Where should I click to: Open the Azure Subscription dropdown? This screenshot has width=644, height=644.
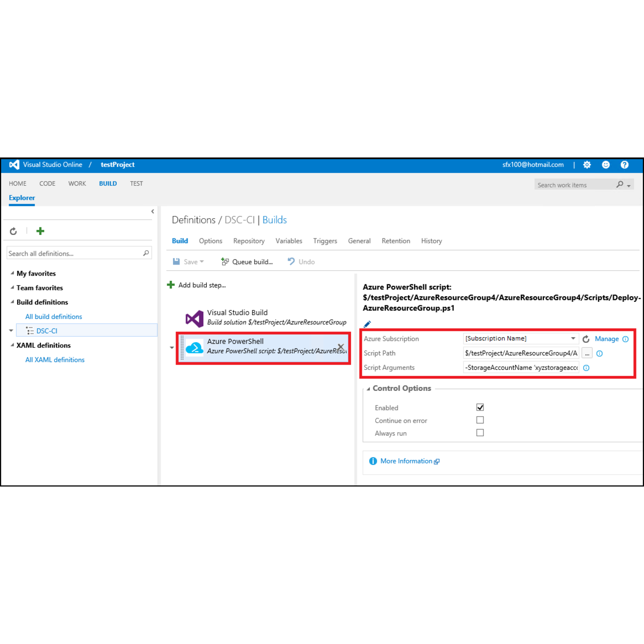coord(573,339)
